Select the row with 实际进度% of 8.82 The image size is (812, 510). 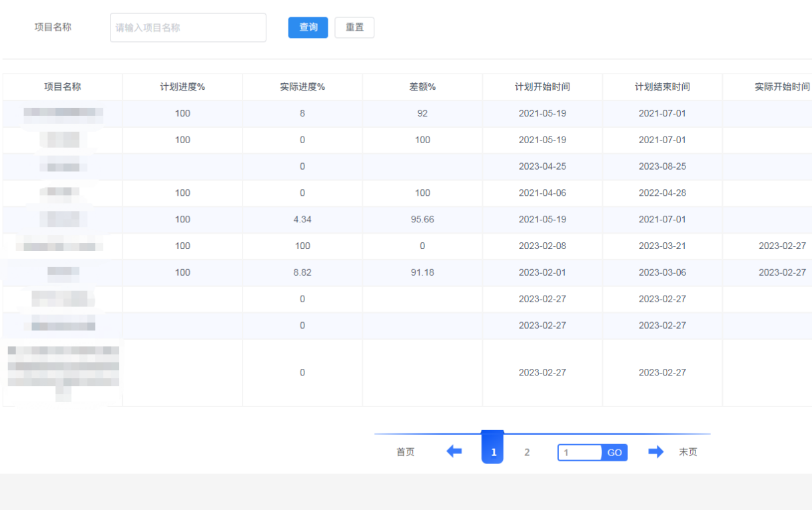(302, 272)
